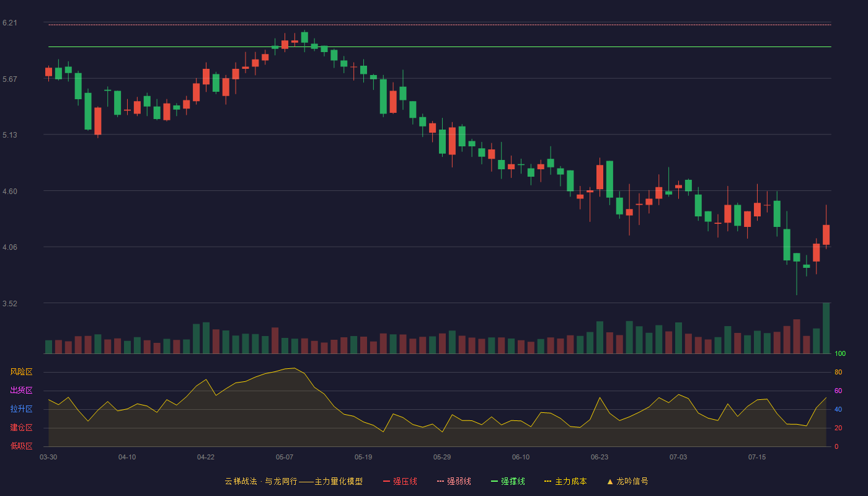Click the 07-03 date label
This screenshot has width=868, height=496.
click(x=678, y=457)
